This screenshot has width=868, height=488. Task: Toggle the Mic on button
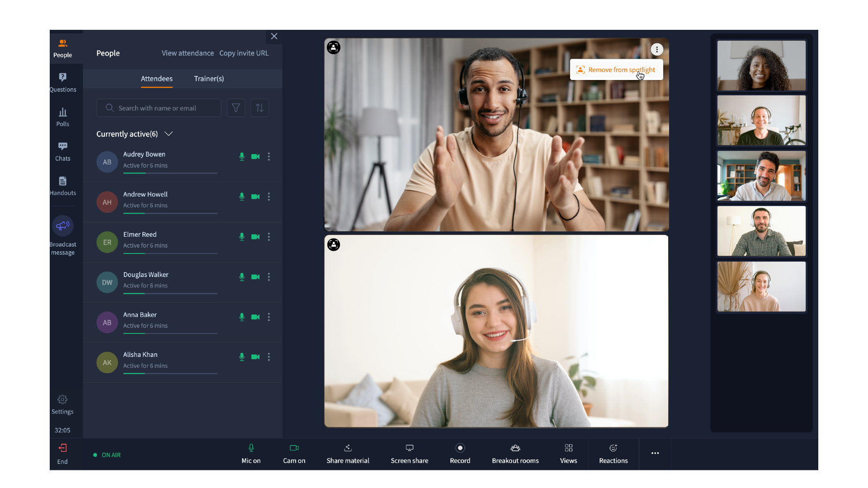[x=251, y=454]
